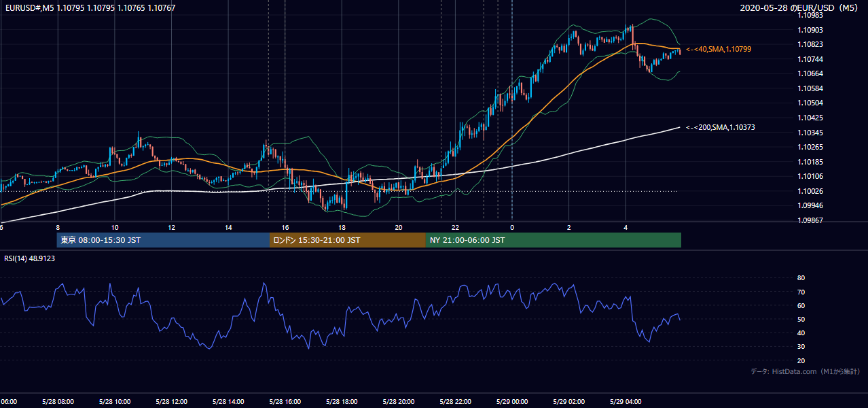Image resolution: width=868 pixels, height=408 pixels.
Task: Click the bottom date label 5/28 16:00
Action: tap(285, 401)
